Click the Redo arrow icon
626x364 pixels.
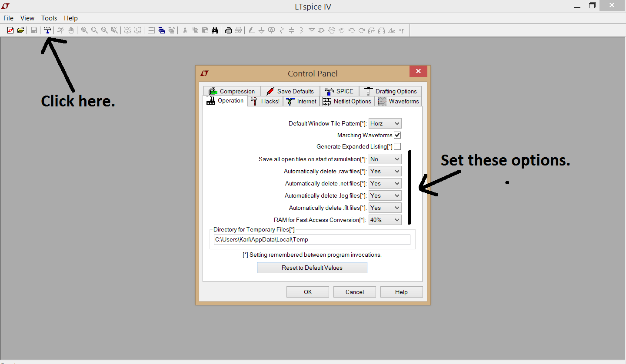(x=361, y=30)
